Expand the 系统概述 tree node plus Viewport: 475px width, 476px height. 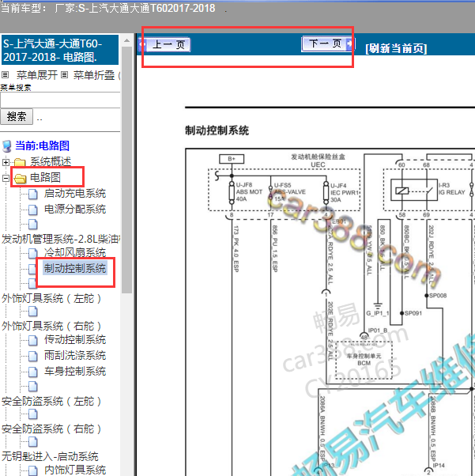tap(6, 162)
